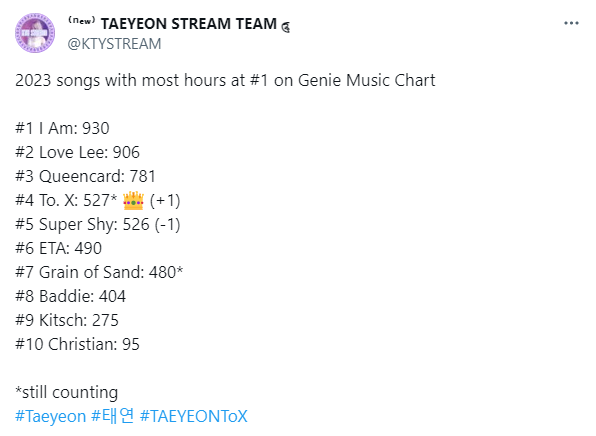Click the symbol icon after TEAM in name
596x436 pixels.
coord(286,27)
